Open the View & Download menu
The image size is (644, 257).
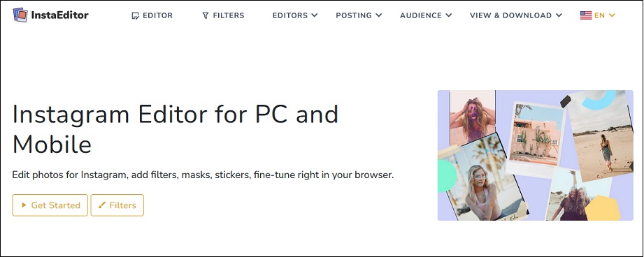tap(510, 15)
